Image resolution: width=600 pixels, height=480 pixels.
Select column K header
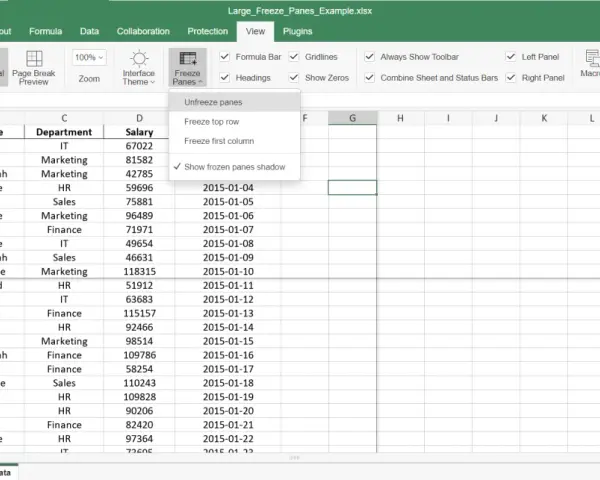(x=544, y=118)
